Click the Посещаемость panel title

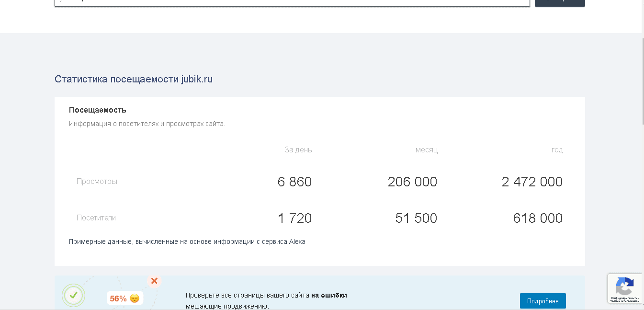[x=97, y=110]
